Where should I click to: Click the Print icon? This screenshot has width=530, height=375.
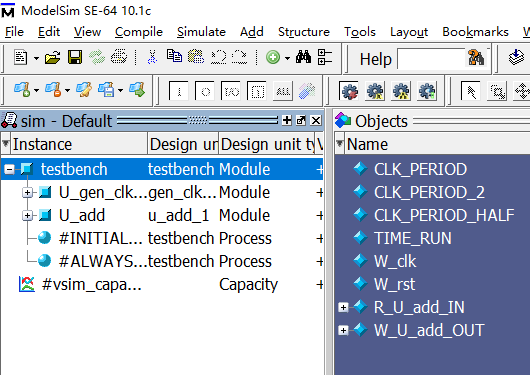[x=119, y=57]
